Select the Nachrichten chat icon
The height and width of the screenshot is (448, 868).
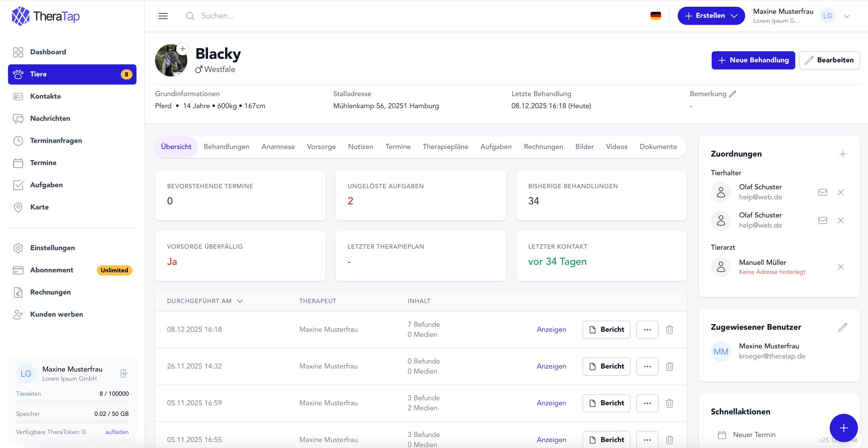coord(18,118)
